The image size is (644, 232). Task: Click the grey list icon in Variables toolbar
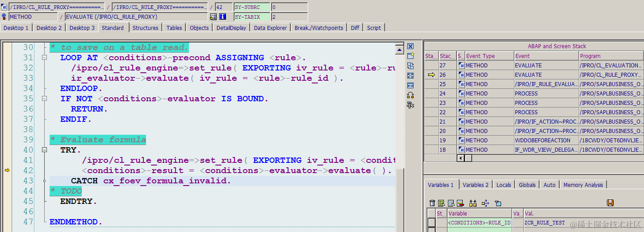point(451,203)
